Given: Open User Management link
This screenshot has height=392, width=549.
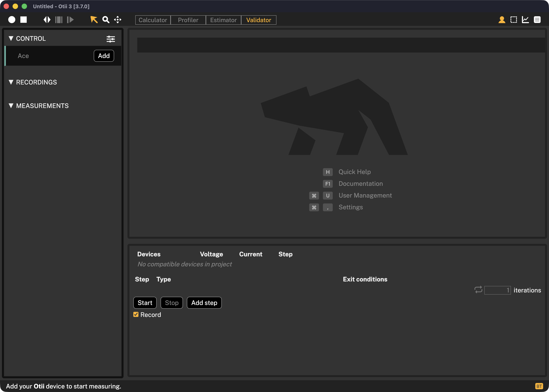Looking at the screenshot, I should [365, 196].
